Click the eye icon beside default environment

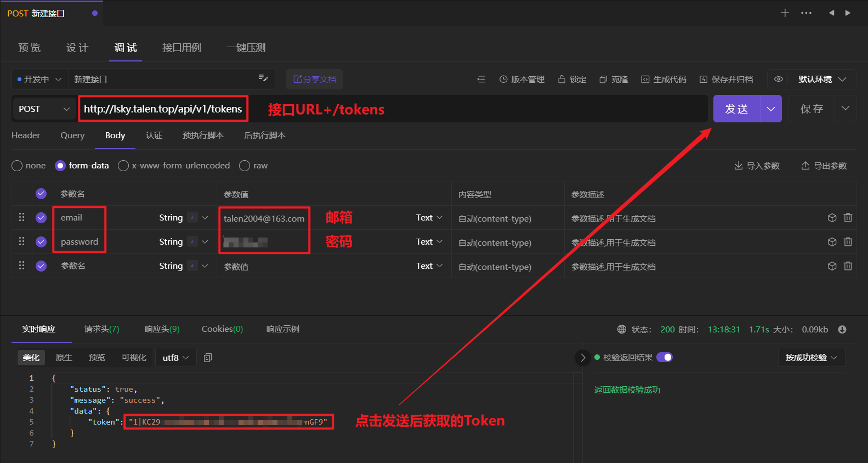(x=778, y=79)
